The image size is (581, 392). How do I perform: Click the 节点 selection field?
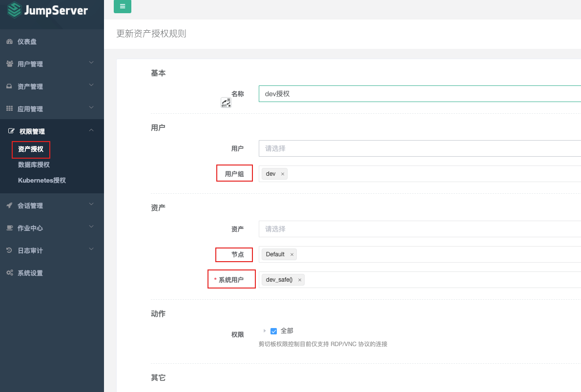tap(420, 254)
